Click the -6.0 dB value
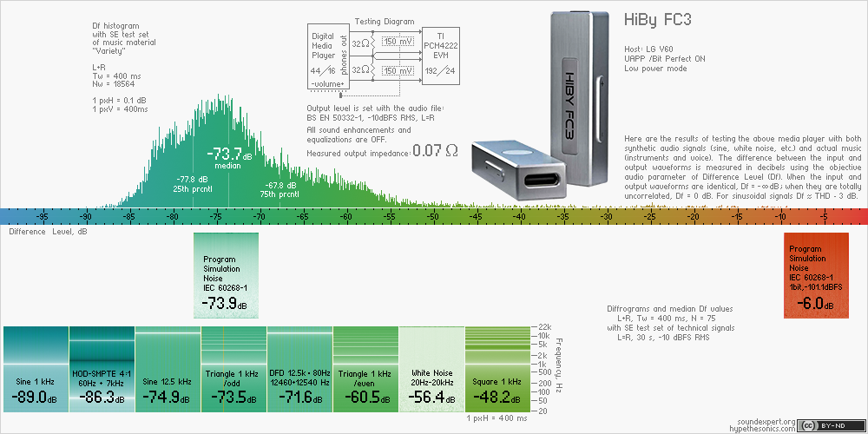The image size is (868, 434). click(815, 303)
